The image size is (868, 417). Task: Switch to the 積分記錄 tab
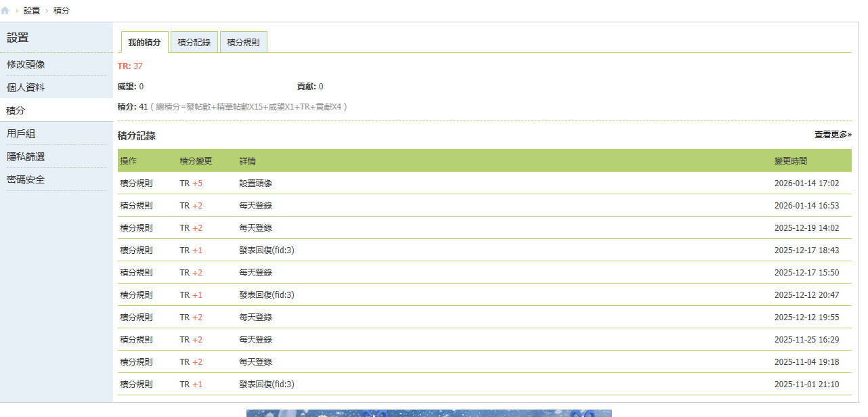194,42
